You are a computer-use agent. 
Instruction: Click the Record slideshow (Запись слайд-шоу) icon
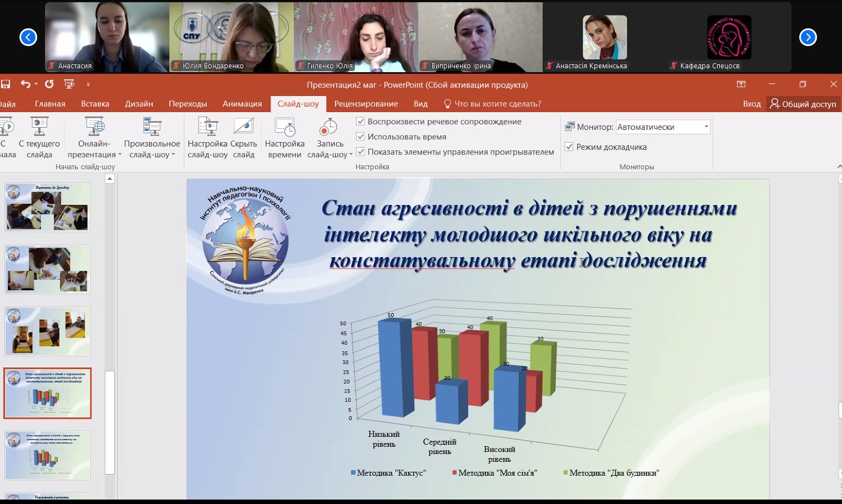coord(328,127)
